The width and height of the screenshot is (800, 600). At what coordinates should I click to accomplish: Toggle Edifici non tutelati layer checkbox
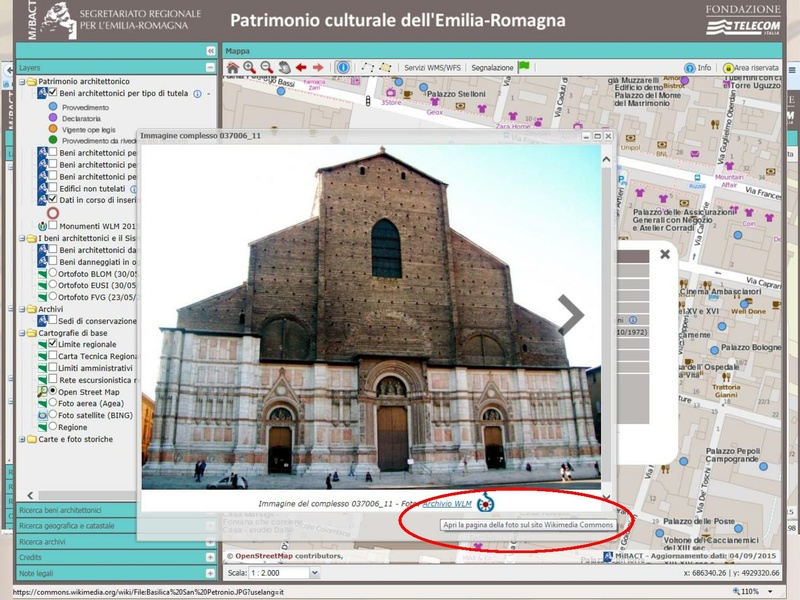click(x=52, y=188)
